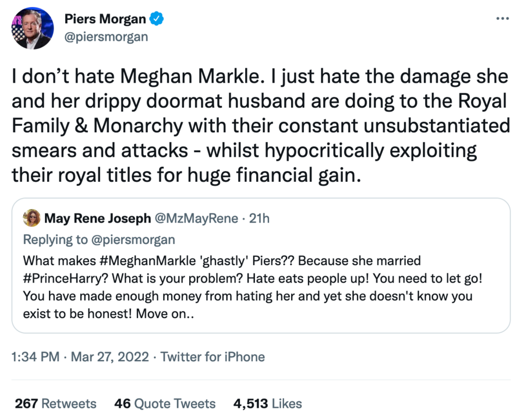Click the 1:34 PM tweet time

[x=35, y=357]
